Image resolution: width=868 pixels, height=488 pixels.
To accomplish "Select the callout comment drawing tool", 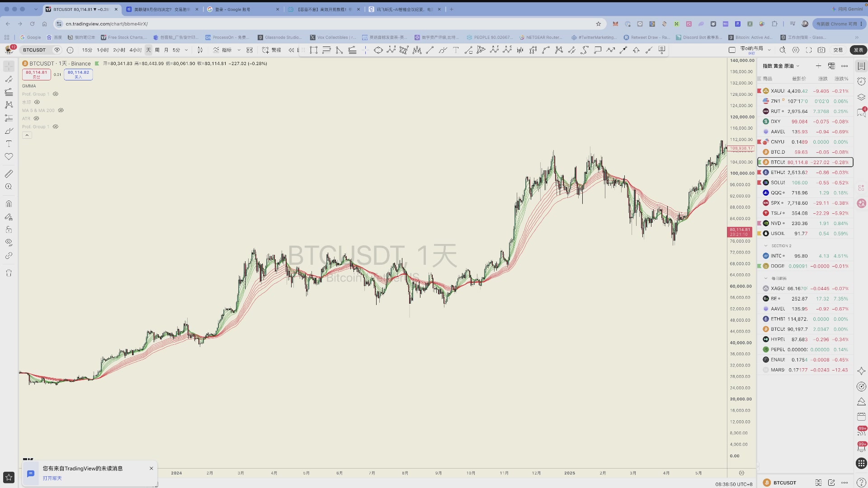I will pyautogui.click(x=598, y=50).
